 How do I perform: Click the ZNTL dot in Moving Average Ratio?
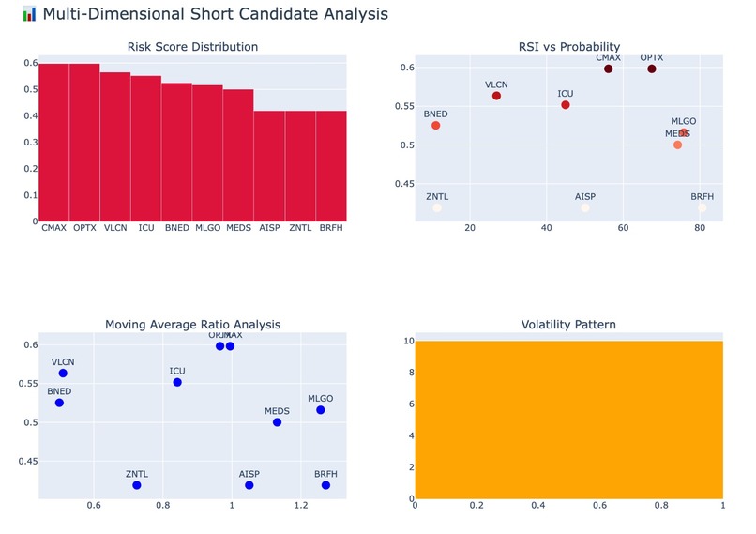(137, 485)
